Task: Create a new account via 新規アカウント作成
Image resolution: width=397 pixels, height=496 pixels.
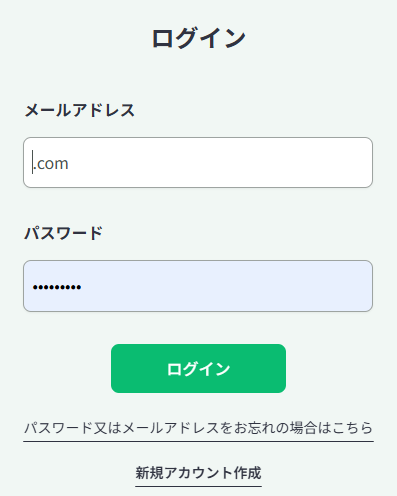Action: [x=198, y=473]
